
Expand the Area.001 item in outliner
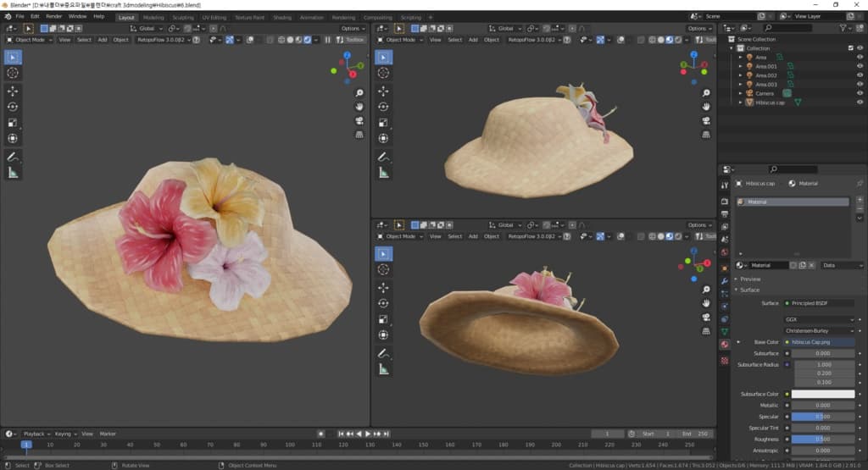pyautogui.click(x=740, y=66)
